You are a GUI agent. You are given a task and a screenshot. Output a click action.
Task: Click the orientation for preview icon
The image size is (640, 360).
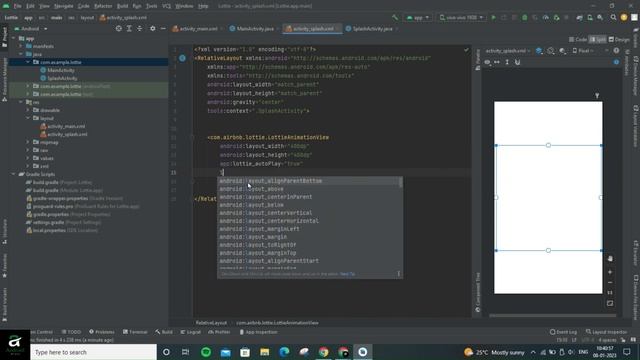[551, 51]
